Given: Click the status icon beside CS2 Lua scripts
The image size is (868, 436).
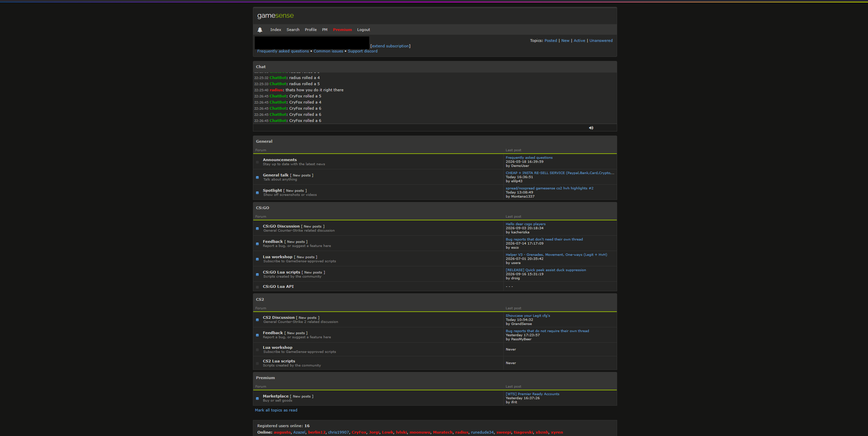Looking at the screenshot, I should point(257,363).
